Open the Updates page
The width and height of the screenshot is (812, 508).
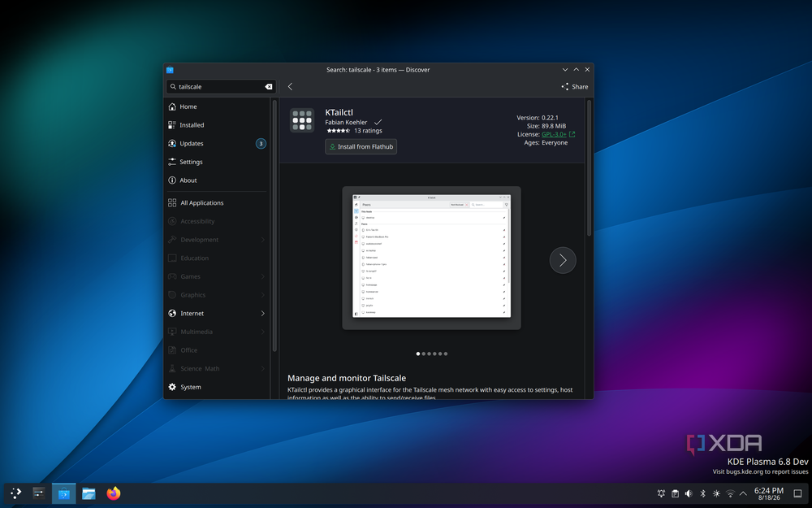218,144
